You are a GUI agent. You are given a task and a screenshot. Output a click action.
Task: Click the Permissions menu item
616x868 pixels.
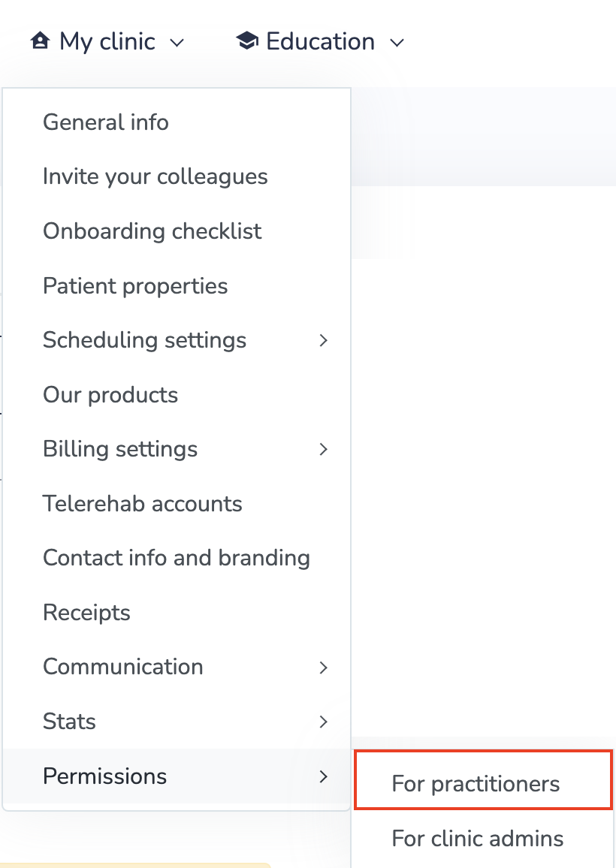click(x=105, y=776)
